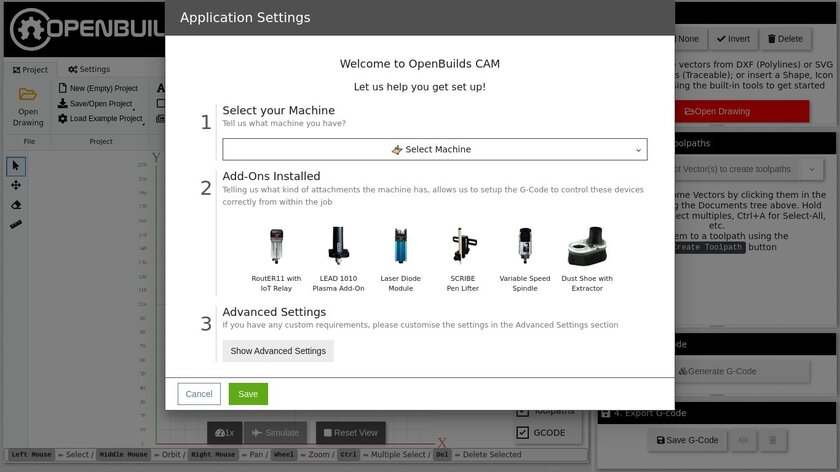This screenshot has width=840, height=472.
Task: Select Dust Shoe with Extractor add-on
Action: pos(587,259)
